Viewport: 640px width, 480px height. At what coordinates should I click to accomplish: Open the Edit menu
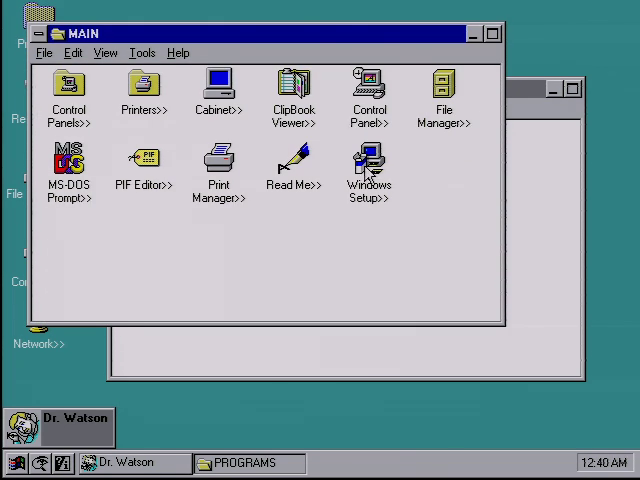73,53
